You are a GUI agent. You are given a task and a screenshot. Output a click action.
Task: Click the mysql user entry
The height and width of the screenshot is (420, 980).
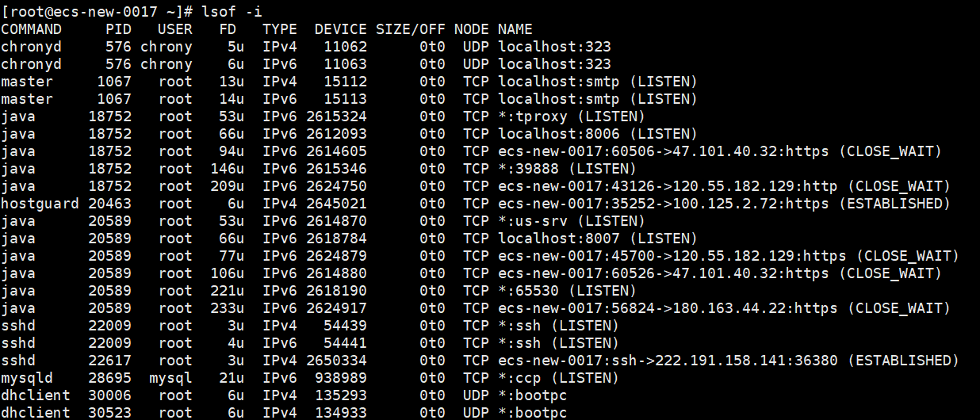[x=170, y=378]
